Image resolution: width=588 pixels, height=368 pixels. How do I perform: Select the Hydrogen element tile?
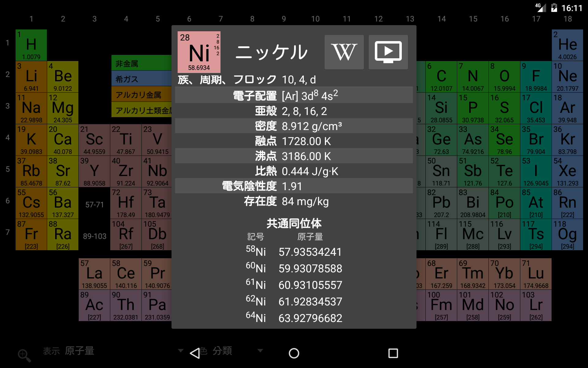(x=31, y=45)
